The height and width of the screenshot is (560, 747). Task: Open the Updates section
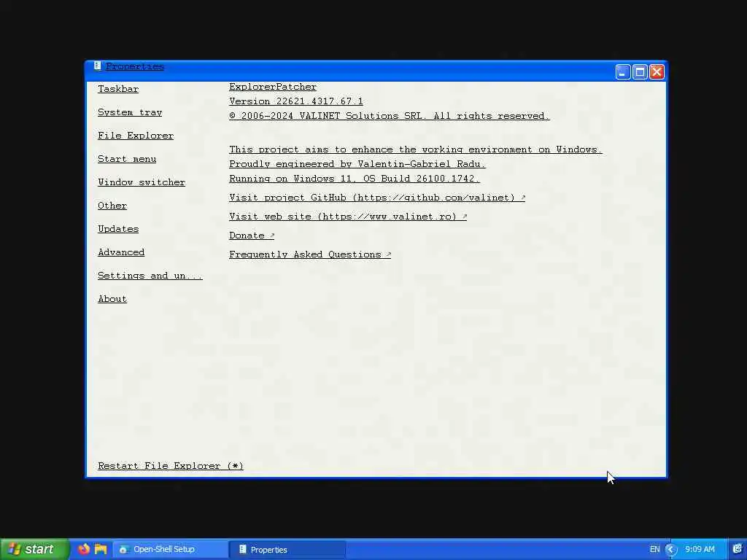[118, 229]
